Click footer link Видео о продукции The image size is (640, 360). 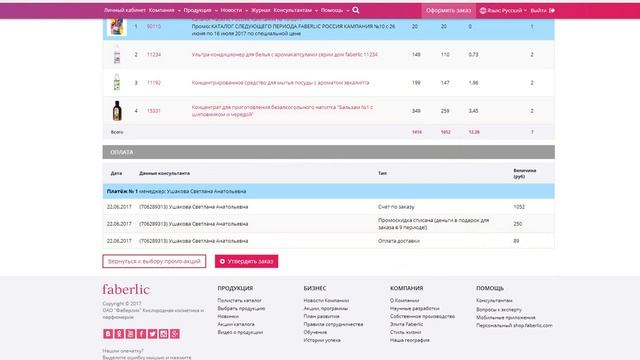[x=240, y=332]
